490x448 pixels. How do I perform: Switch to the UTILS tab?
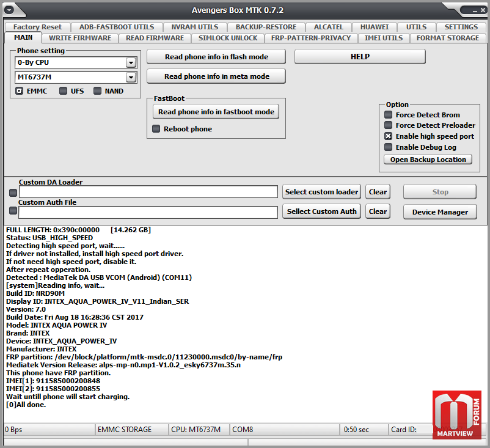pos(416,27)
